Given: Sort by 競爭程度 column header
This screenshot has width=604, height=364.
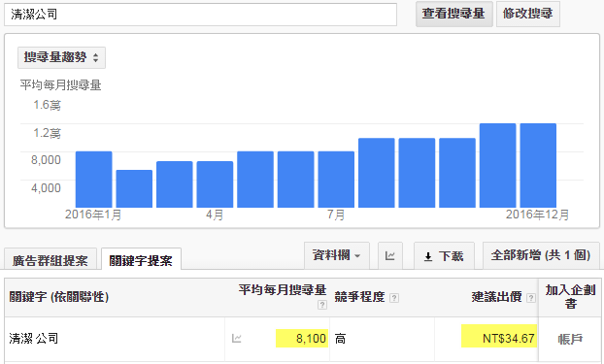Looking at the screenshot, I should pos(360,297).
